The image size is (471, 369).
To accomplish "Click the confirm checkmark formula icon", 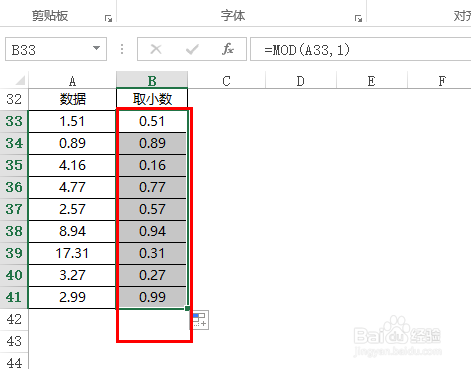I will [x=192, y=49].
